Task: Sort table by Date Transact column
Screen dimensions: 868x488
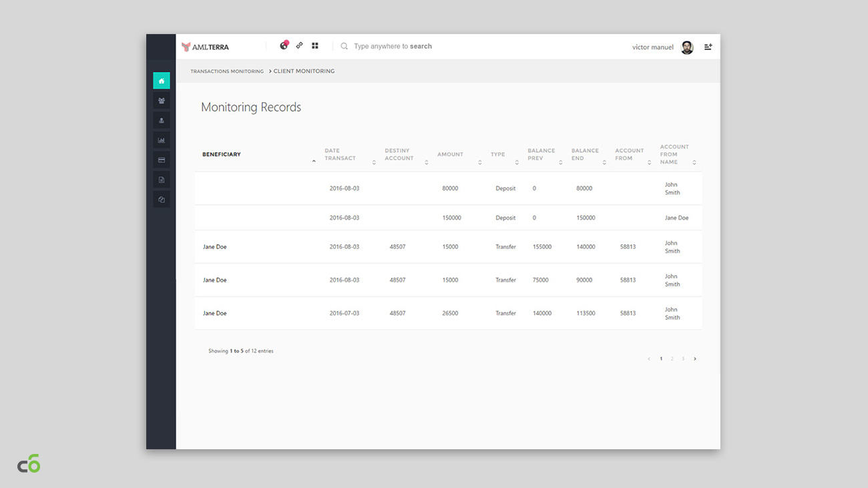Action: pos(341,155)
